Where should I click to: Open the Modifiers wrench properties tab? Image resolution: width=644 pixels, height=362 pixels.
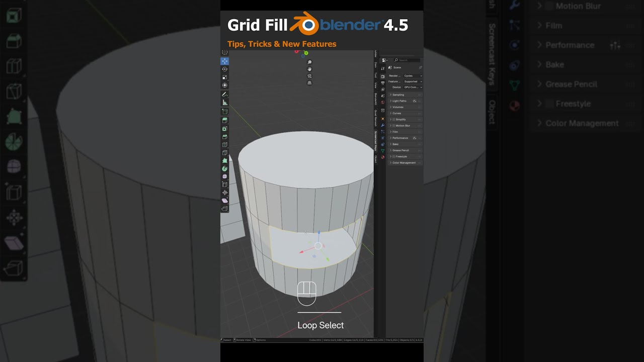[x=383, y=125]
